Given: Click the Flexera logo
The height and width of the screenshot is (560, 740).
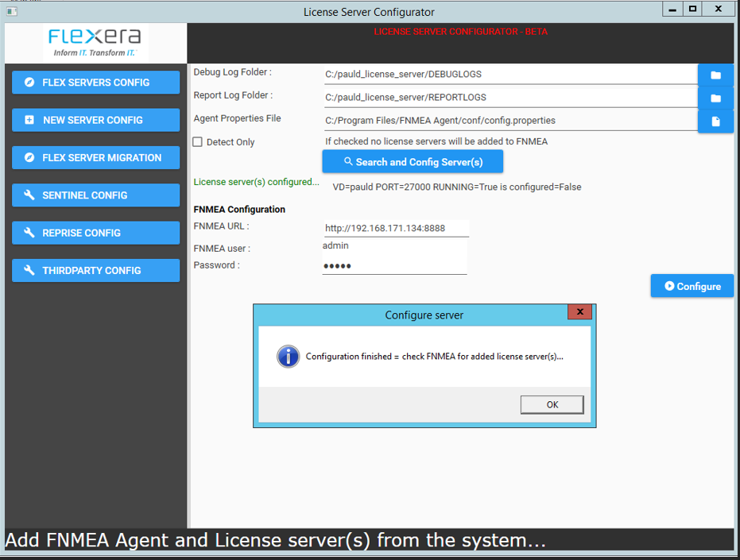Looking at the screenshot, I should (x=95, y=43).
